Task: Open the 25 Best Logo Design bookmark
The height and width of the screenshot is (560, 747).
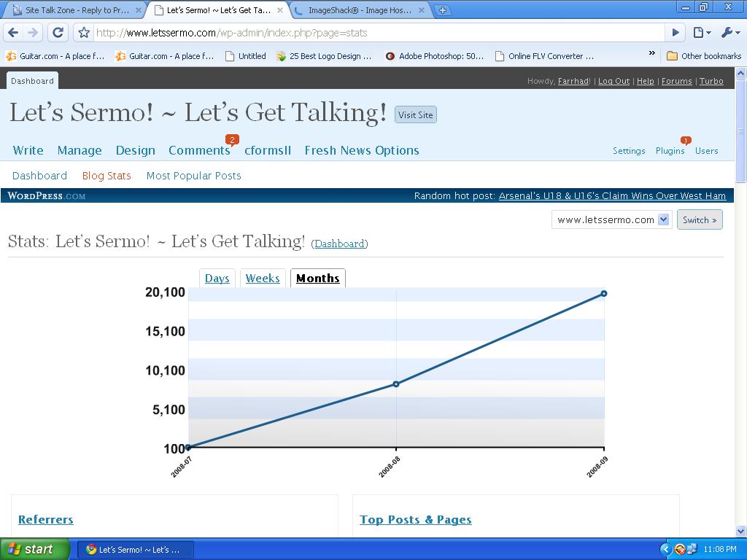Action: point(324,56)
